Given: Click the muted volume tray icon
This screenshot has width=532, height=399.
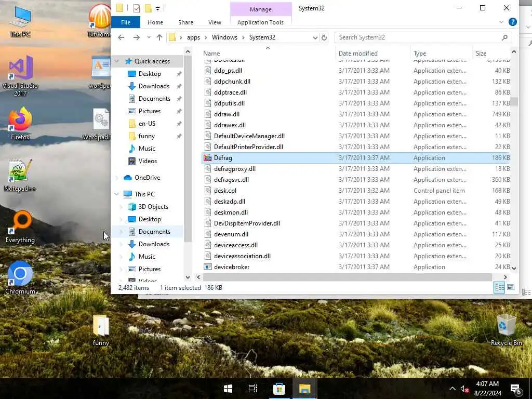Looking at the screenshot, I should 464,389.
